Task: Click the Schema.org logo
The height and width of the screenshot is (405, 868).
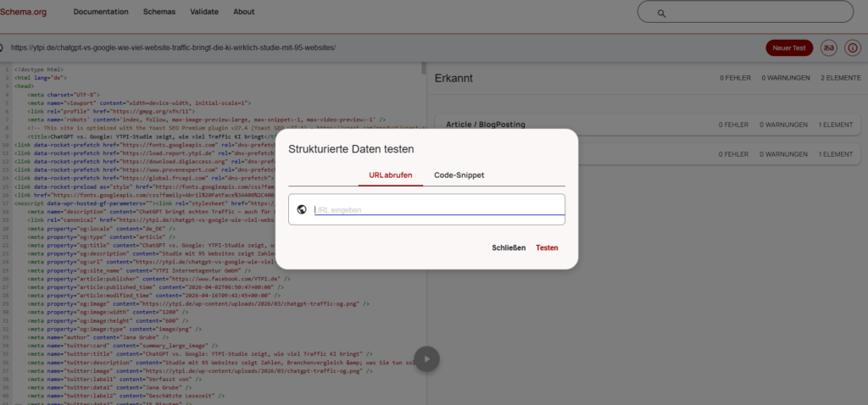Action: [x=23, y=12]
